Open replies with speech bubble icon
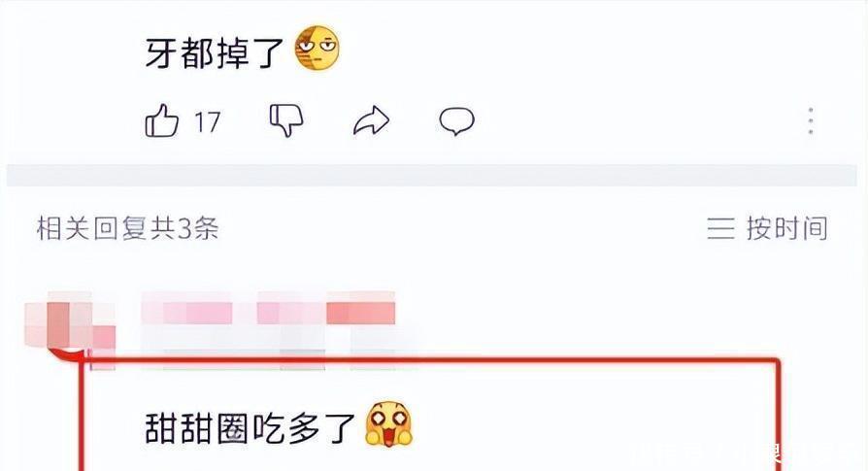The width and height of the screenshot is (868, 471). (x=456, y=121)
